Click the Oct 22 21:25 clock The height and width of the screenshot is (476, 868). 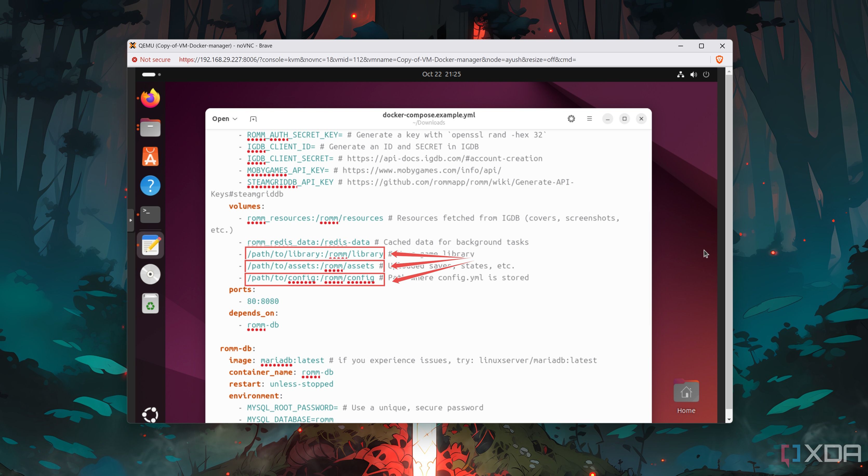pyautogui.click(x=441, y=74)
